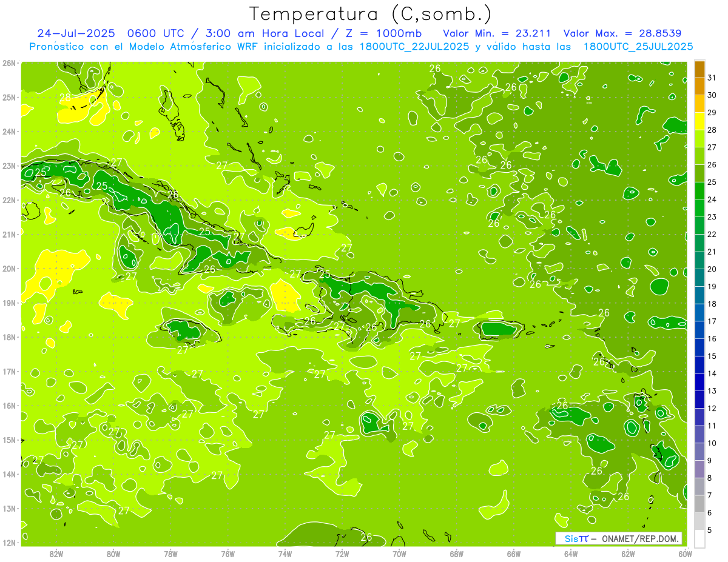Click the latitude axis label '12N'

pos(9,543)
